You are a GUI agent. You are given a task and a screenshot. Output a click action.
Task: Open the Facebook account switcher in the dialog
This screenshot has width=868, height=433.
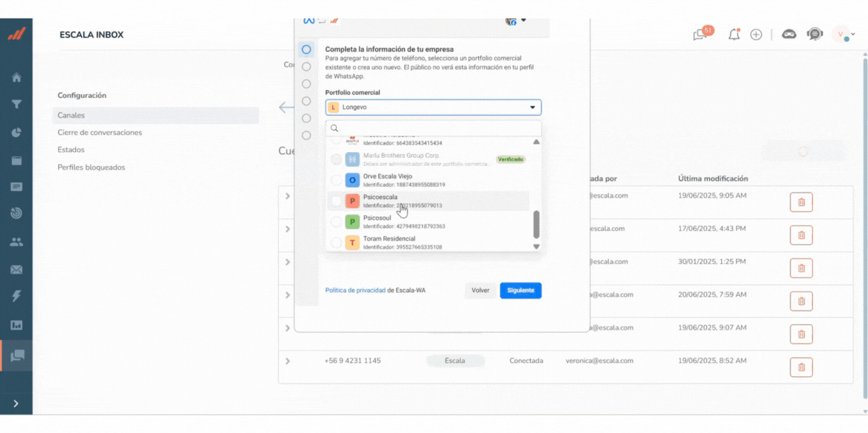click(x=515, y=21)
